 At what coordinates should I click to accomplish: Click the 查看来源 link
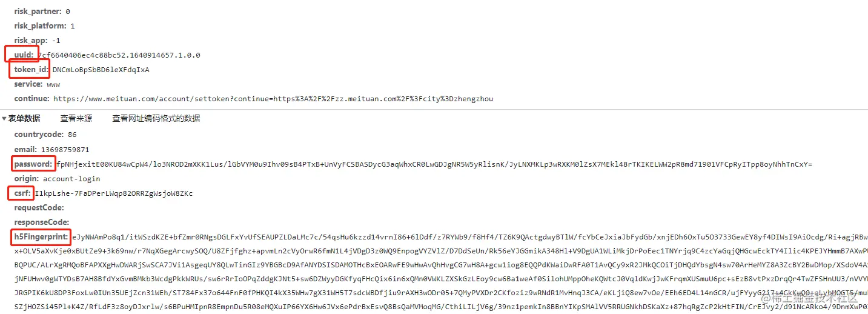[x=76, y=119]
